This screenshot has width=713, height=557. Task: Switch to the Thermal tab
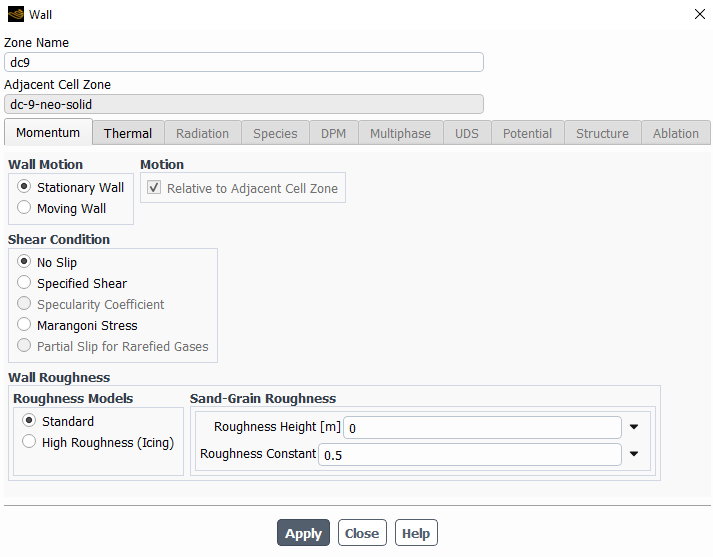click(x=128, y=133)
